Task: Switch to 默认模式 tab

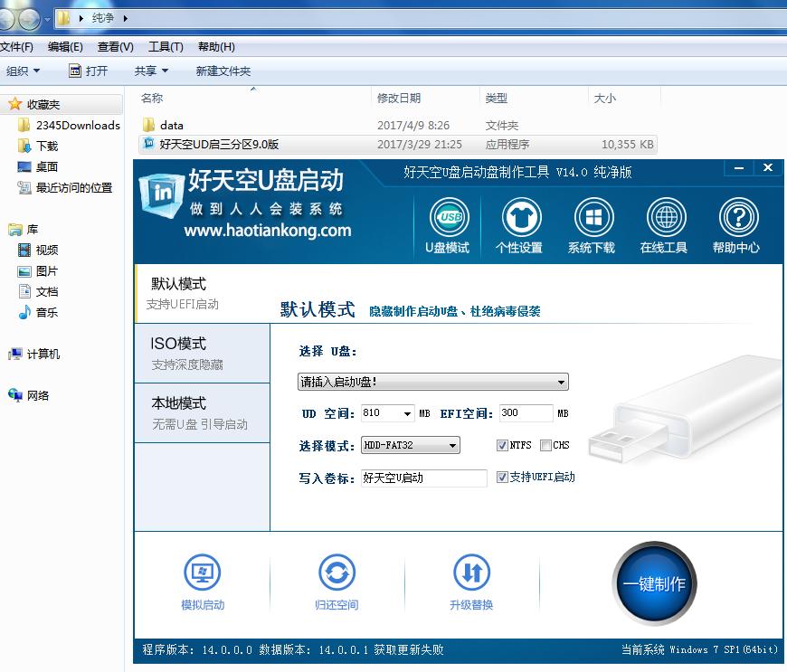Action: pyautogui.click(x=203, y=293)
